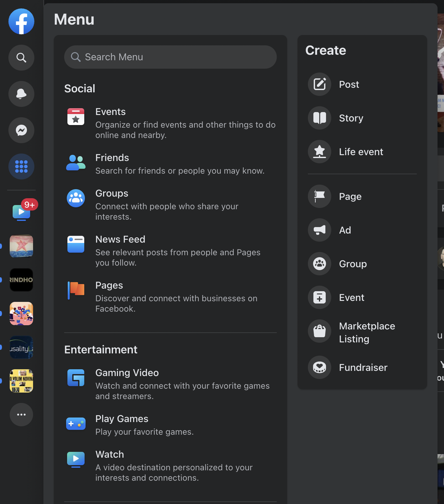Start a Fundraiser
Image resolution: width=444 pixels, height=504 pixels.
pyautogui.click(x=363, y=367)
